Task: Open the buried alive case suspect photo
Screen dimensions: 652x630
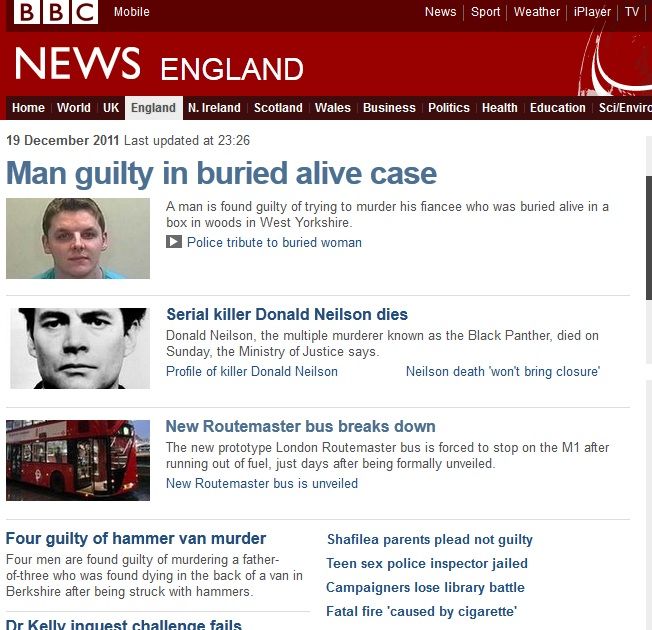Action: coord(78,238)
